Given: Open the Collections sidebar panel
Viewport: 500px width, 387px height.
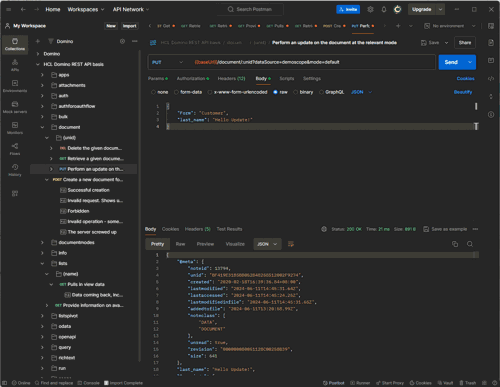Looking at the screenshot, I should coord(15,44).
